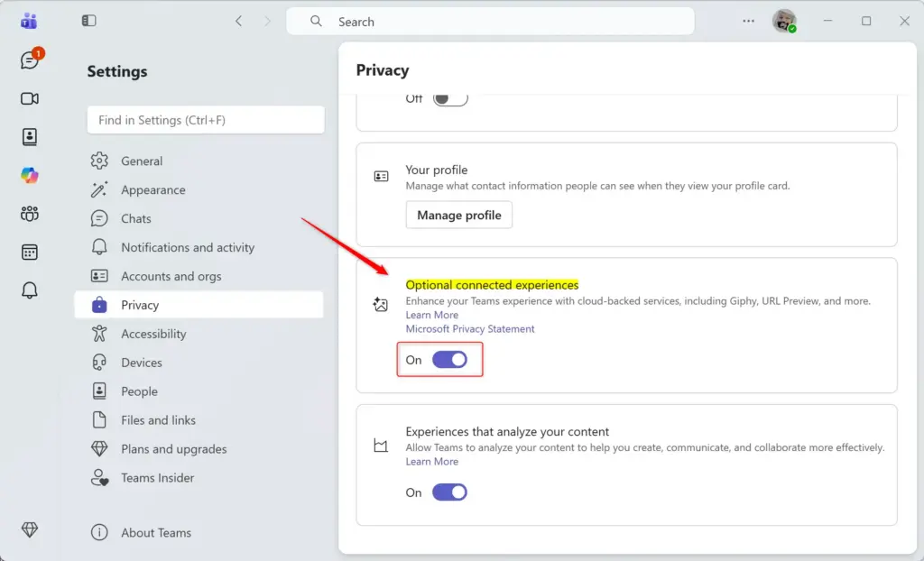
Task: Open the Contacts icon in the app rail
Action: point(30,137)
